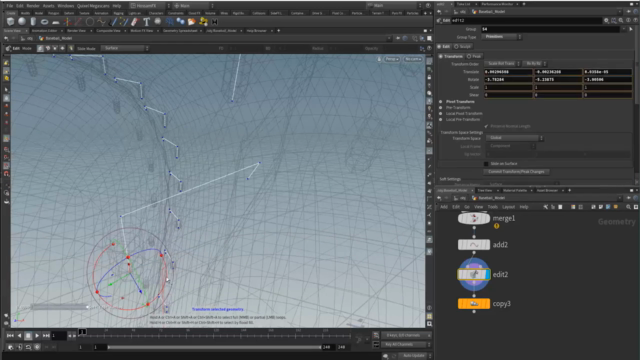Click the add2 node
Screen dimensions: 640x360
tap(473, 245)
